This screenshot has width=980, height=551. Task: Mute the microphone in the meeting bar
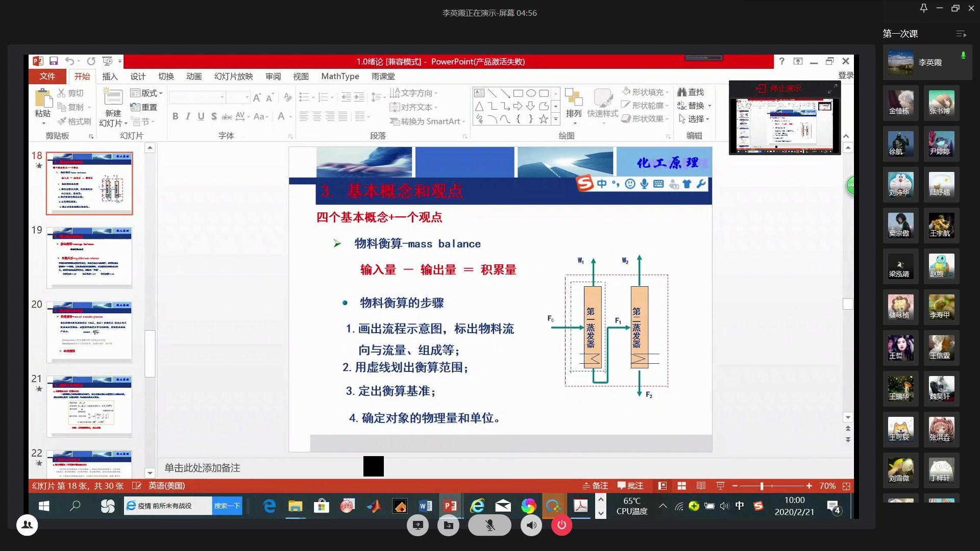click(489, 524)
